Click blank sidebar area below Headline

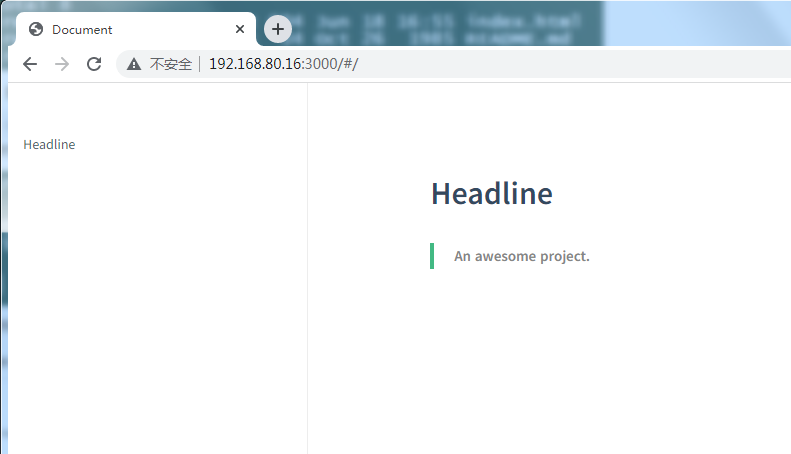pyautogui.click(x=150, y=300)
